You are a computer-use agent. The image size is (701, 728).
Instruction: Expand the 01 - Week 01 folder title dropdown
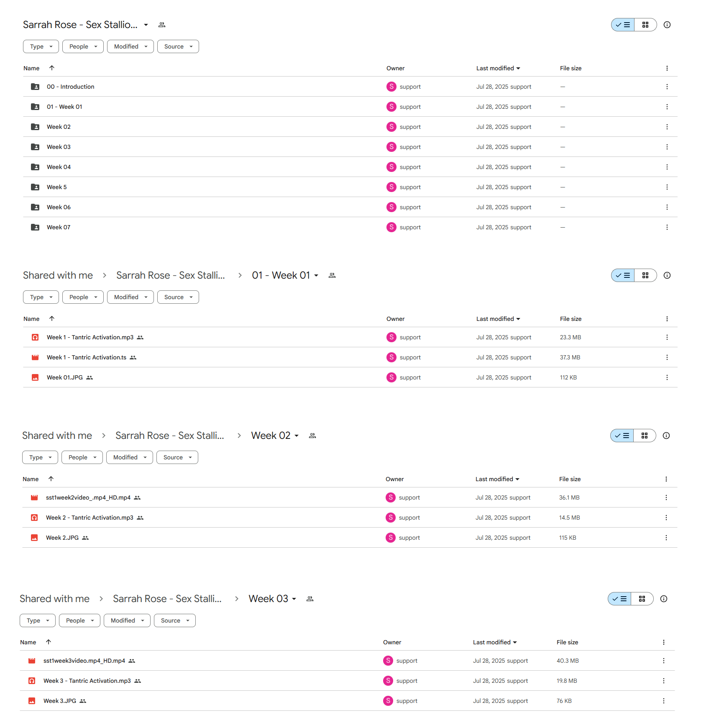click(316, 275)
